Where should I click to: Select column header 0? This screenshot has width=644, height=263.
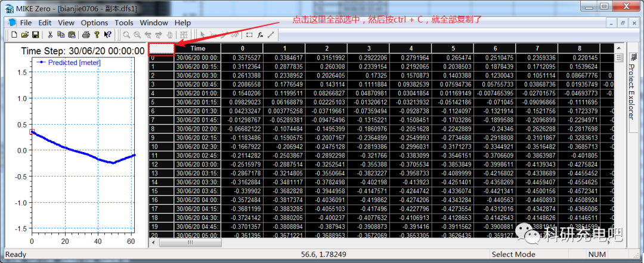pyautogui.click(x=242, y=49)
